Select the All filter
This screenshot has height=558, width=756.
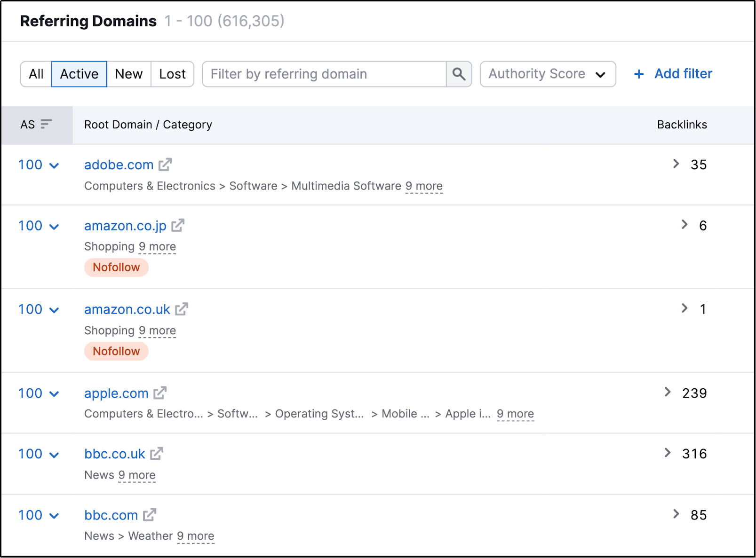tap(36, 74)
